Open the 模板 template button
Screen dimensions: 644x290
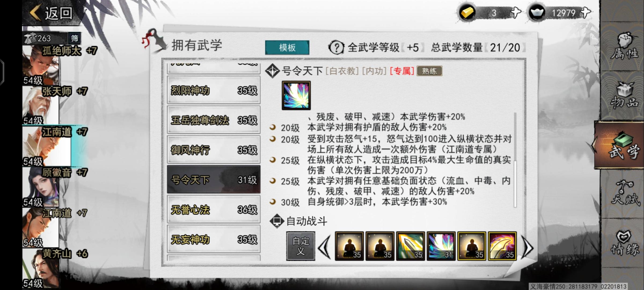287,48
